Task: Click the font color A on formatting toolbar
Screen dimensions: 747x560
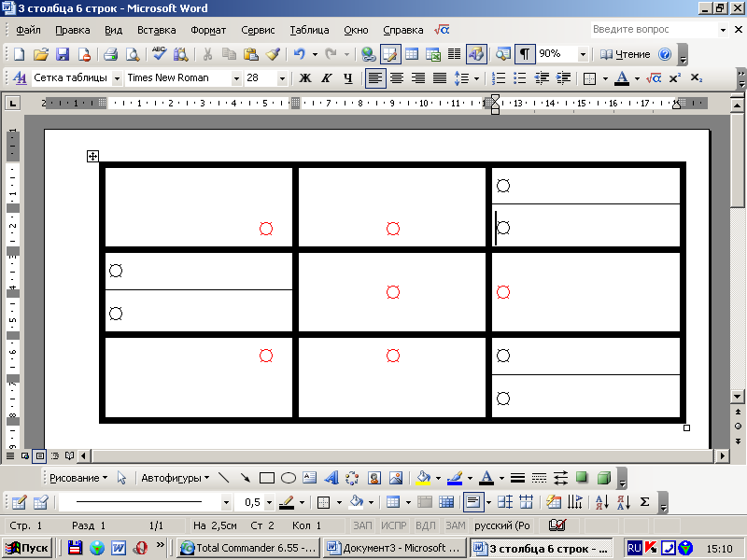Action: coord(622,78)
